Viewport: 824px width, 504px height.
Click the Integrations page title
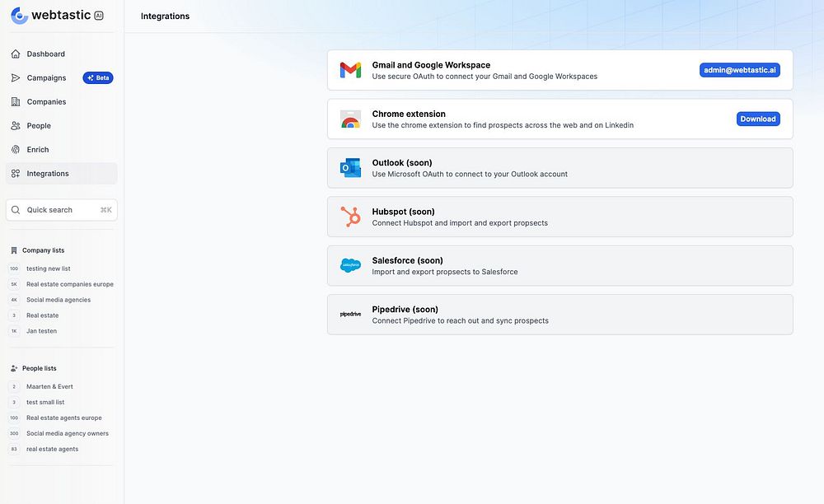(x=165, y=16)
